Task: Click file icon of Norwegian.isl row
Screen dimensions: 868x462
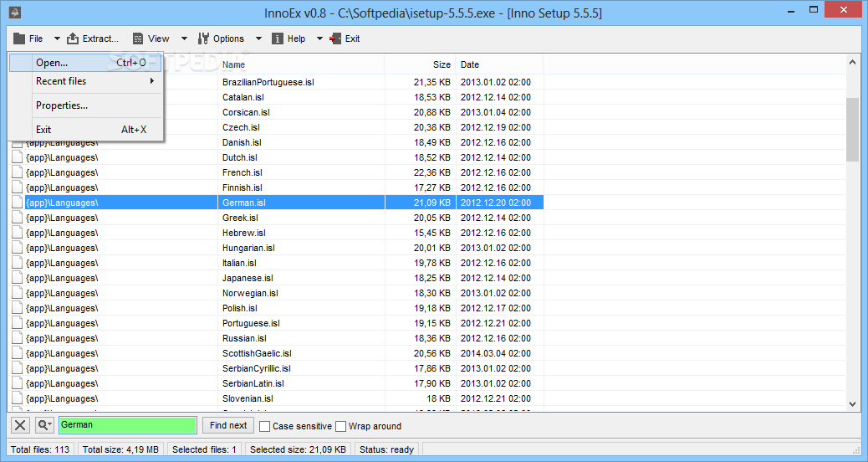Action: pos(18,293)
